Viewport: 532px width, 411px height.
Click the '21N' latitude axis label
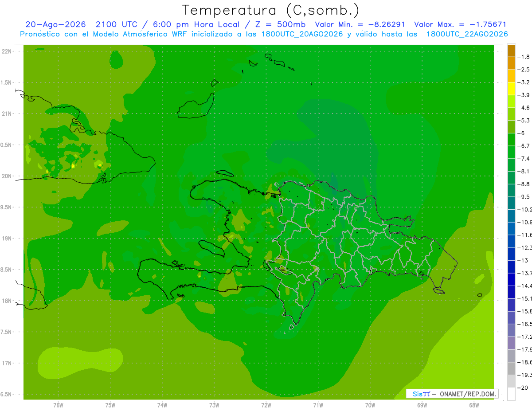point(7,114)
